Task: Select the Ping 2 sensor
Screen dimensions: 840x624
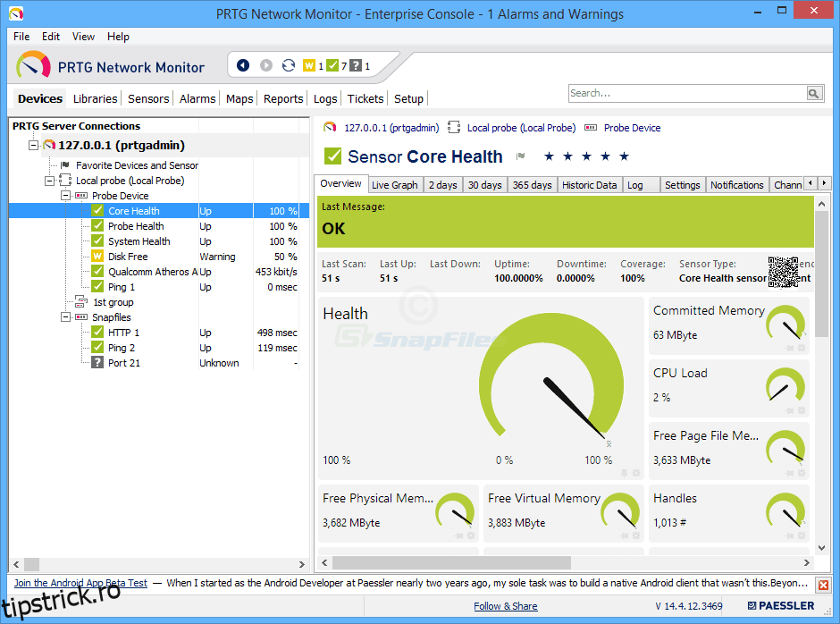Action: pyautogui.click(x=121, y=348)
